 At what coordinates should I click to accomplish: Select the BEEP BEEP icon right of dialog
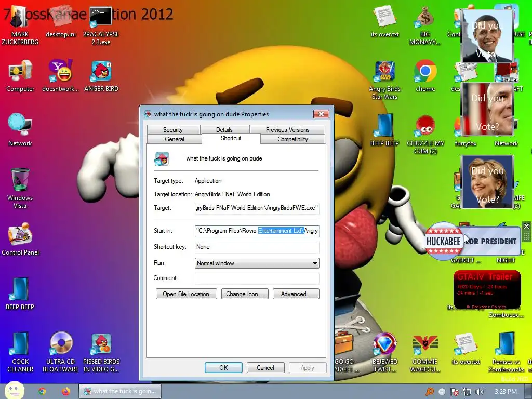point(384,130)
